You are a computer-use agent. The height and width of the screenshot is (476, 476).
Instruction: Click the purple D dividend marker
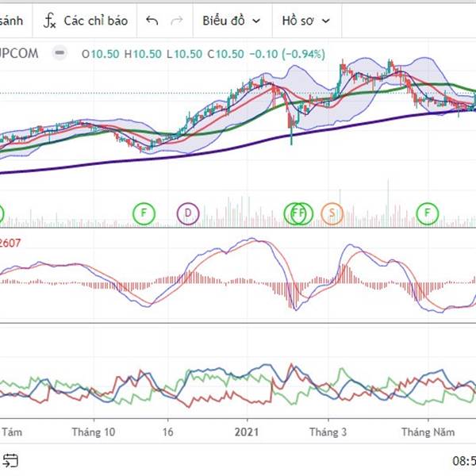(x=188, y=213)
